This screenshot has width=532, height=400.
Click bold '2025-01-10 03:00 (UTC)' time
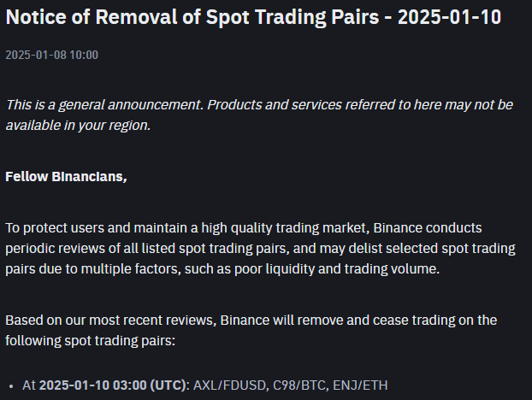tap(113, 385)
